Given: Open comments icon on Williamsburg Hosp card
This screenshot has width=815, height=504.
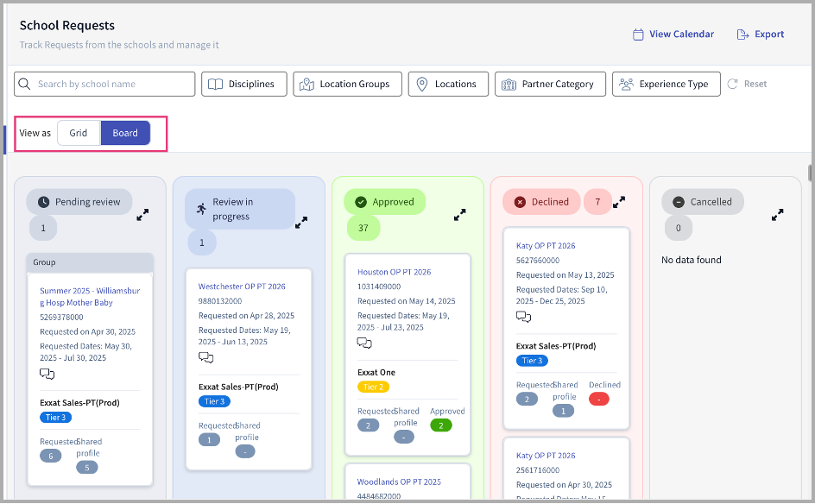Looking at the screenshot, I should 47,374.
